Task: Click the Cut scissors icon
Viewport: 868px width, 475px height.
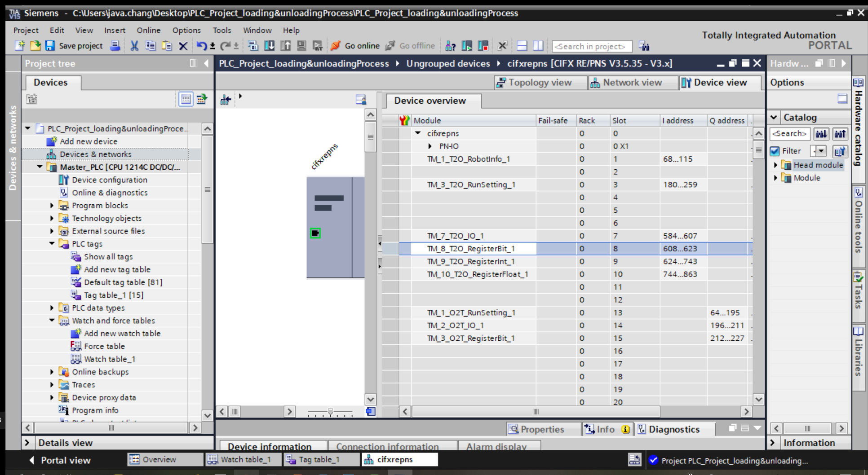Action: (134, 46)
